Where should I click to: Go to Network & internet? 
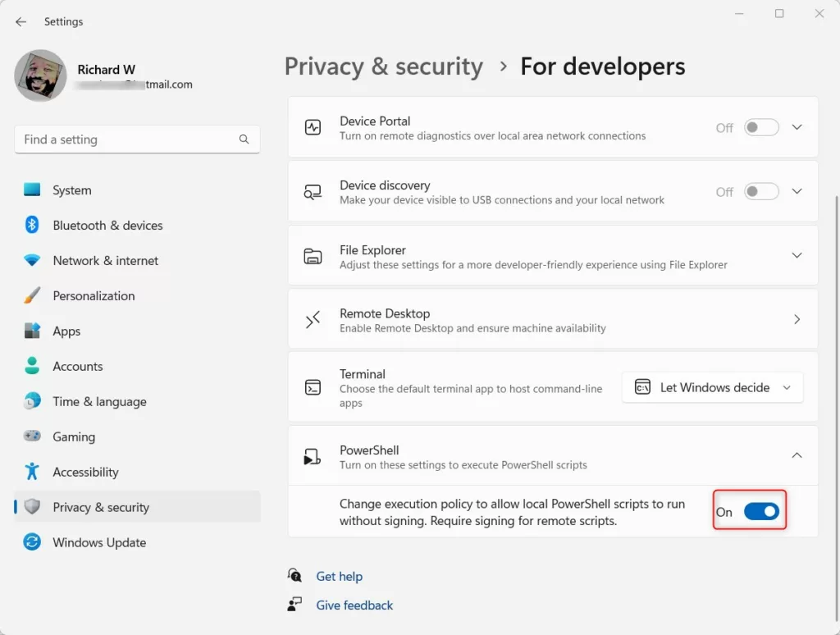click(x=137, y=261)
